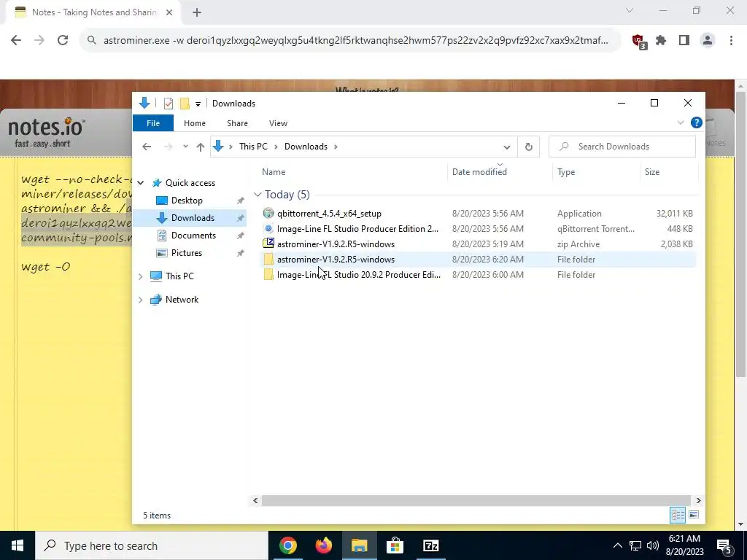The width and height of the screenshot is (747, 560).
Task: Show hidden system tray icons
Action: [x=617, y=545]
